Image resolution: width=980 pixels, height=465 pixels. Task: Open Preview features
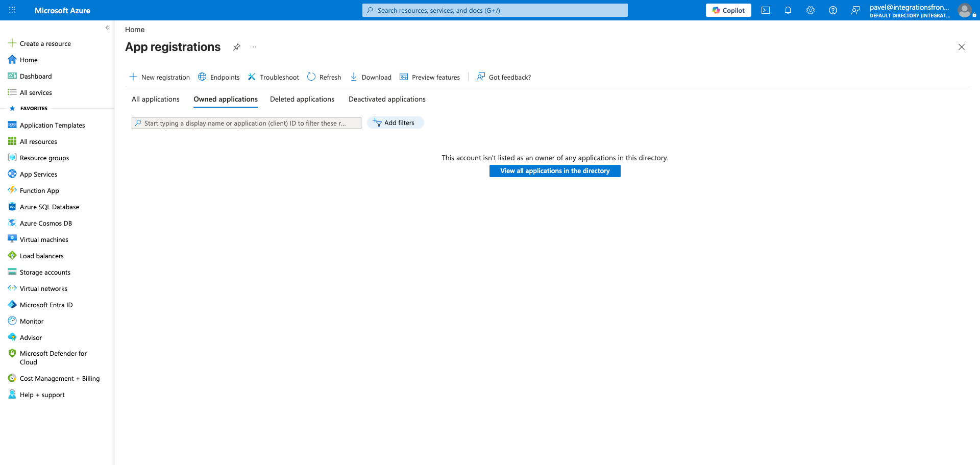point(430,77)
